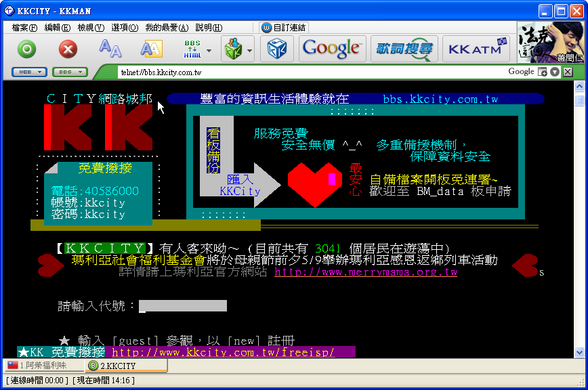The width and height of the screenshot is (588, 390).
Task: Click the KKCITY-KKMAN title bar icon
Action: click(9, 11)
